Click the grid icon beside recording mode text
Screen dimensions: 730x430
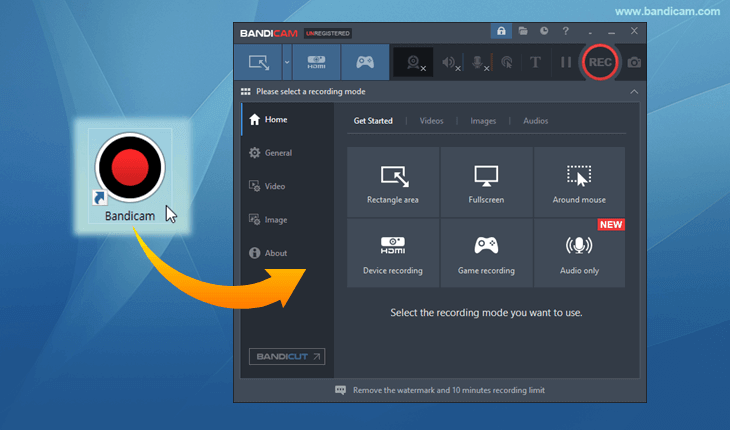245,92
